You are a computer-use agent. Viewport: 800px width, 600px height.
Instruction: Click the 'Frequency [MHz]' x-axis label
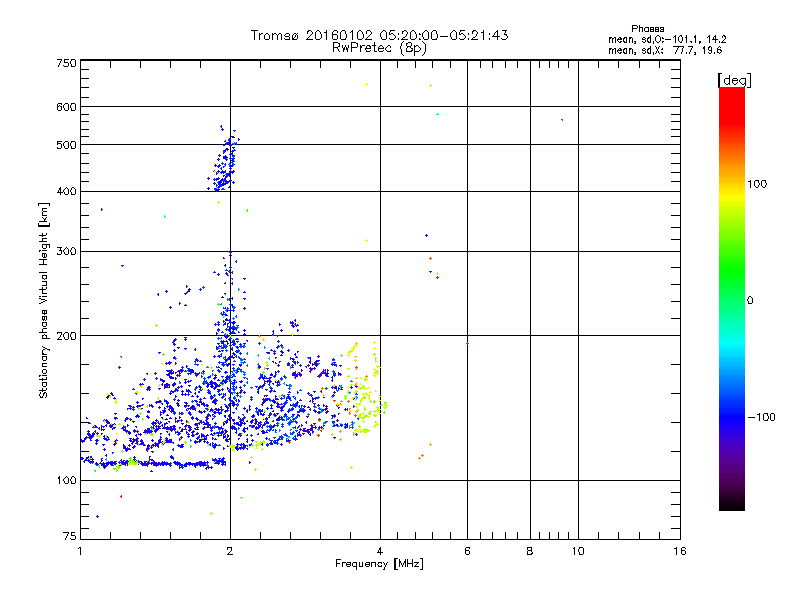coord(379,564)
